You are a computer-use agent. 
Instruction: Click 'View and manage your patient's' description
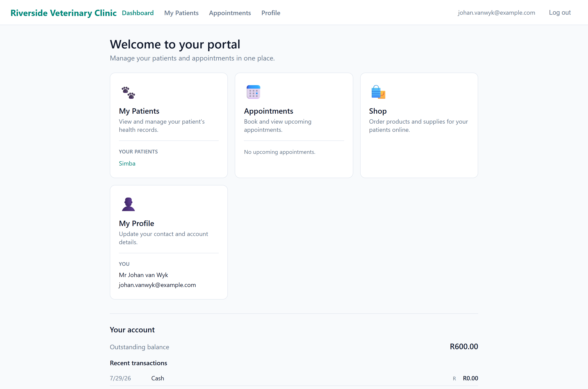(162, 126)
